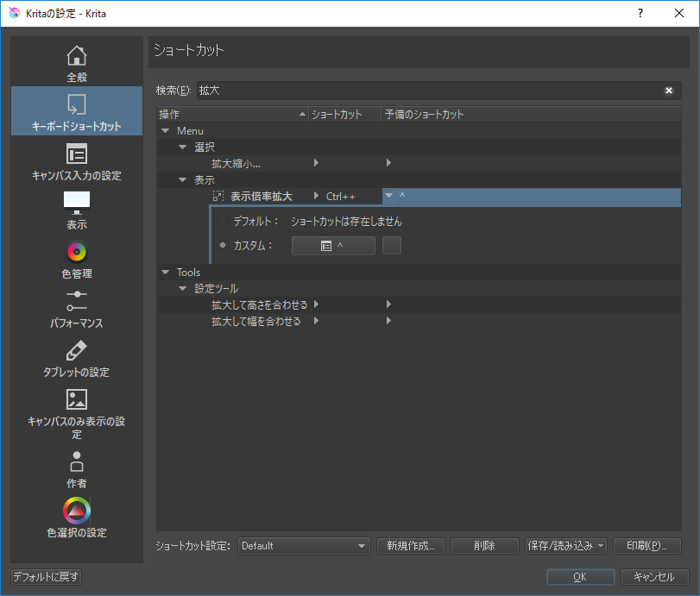
Task: Click the Ctrl++ shortcut cell text
Action: click(341, 197)
